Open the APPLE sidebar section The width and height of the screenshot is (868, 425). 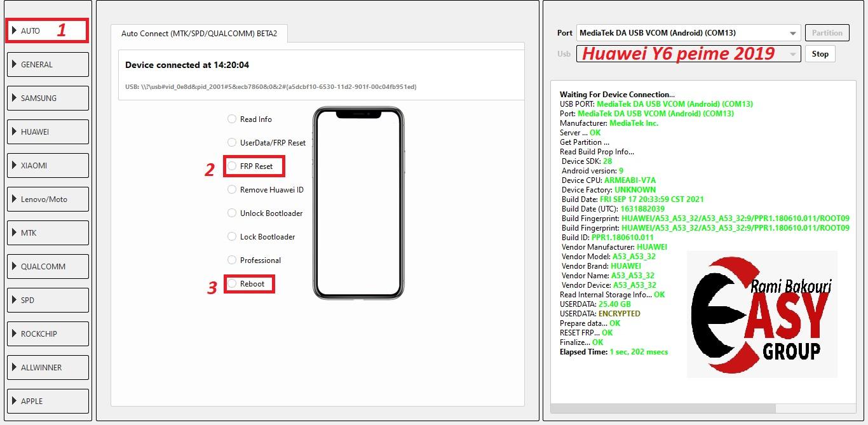48,401
